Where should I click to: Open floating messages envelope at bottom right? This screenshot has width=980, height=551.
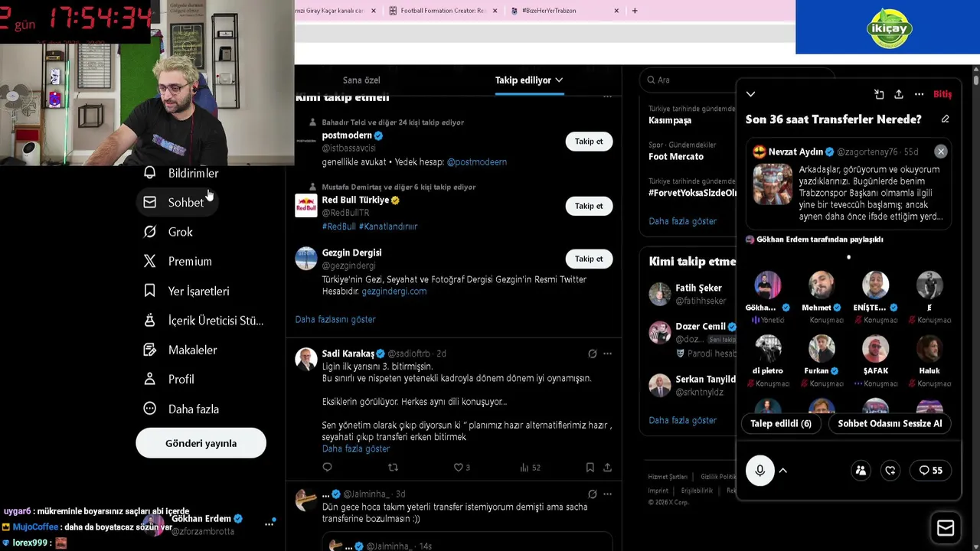pyautogui.click(x=946, y=528)
